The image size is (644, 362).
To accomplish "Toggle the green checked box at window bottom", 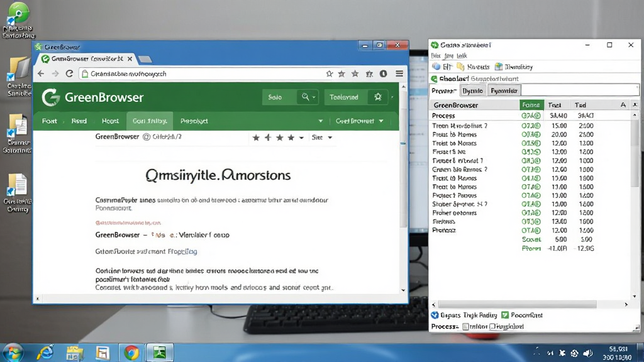I will [x=505, y=315].
